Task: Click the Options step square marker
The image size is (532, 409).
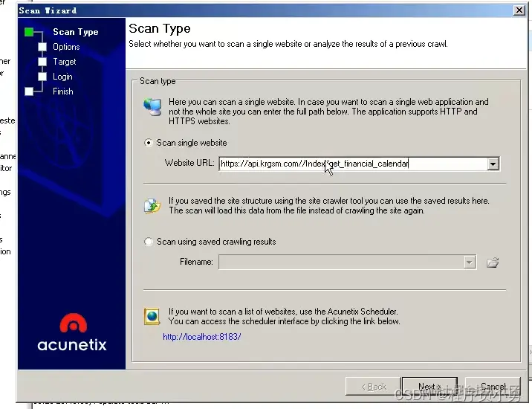Action: click(42, 47)
